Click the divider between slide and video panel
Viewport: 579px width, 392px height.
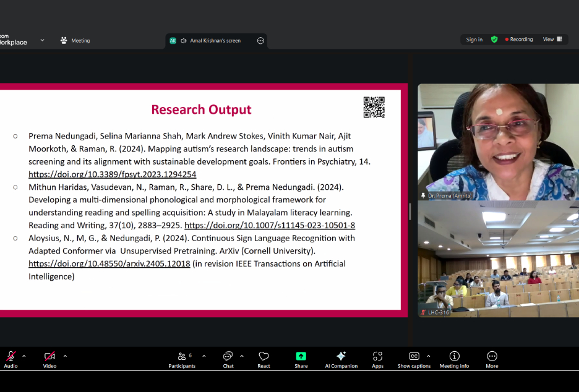(410, 210)
